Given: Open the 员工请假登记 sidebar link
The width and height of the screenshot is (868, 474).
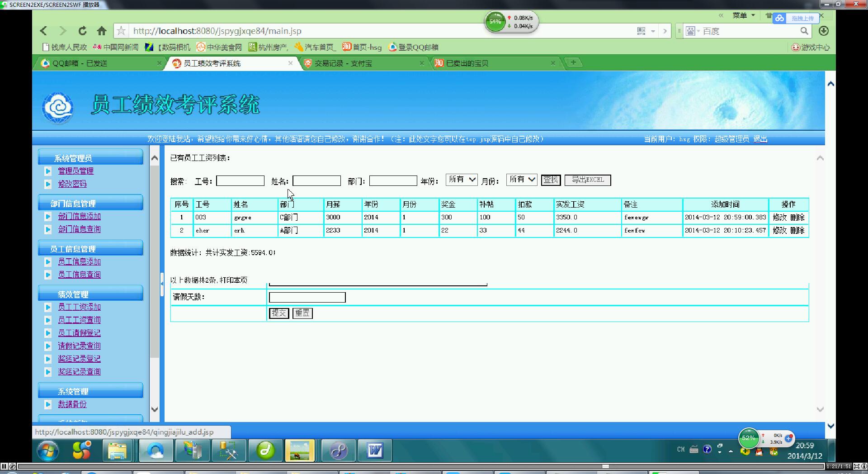Looking at the screenshot, I should coord(79,333).
